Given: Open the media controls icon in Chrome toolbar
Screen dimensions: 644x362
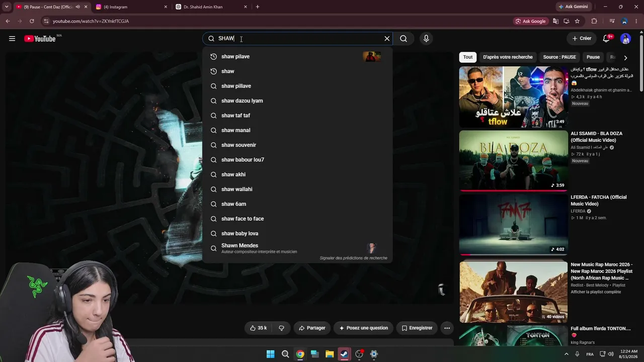Looking at the screenshot, I should (612, 21).
